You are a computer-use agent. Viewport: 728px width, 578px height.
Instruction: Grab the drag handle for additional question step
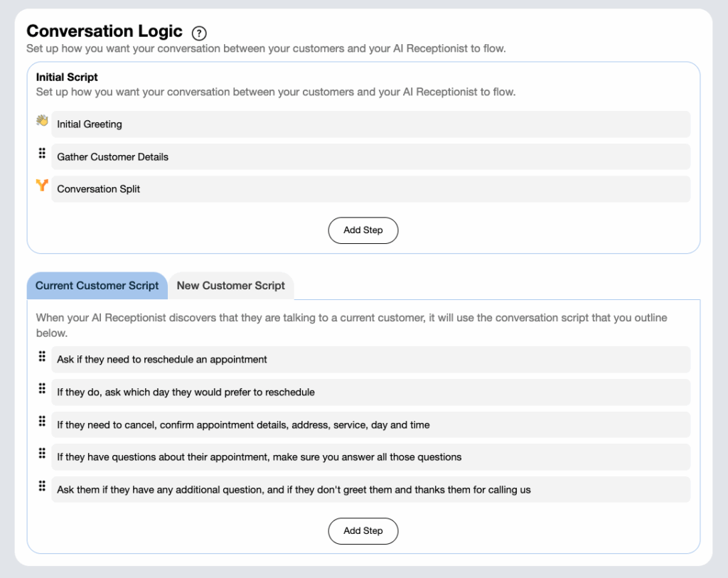pos(42,486)
